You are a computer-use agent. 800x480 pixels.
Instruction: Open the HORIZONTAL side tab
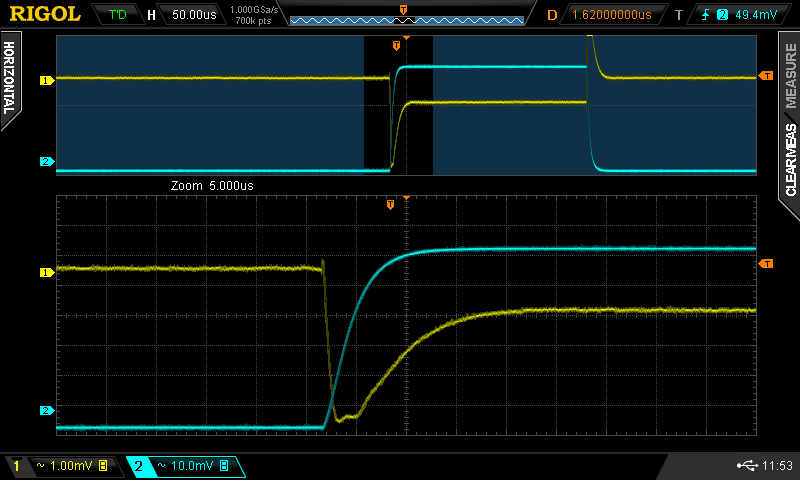[9, 78]
